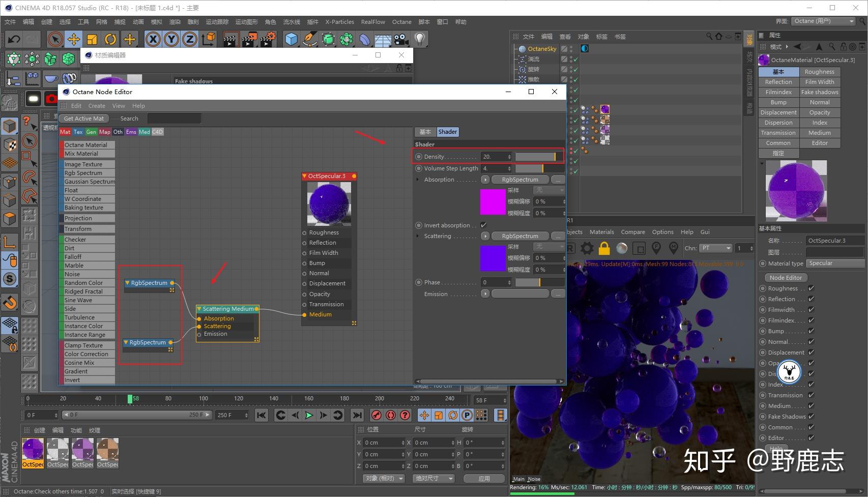The image size is (868, 497).
Task: Add a Cube primitive from toolbar
Action: pos(291,39)
